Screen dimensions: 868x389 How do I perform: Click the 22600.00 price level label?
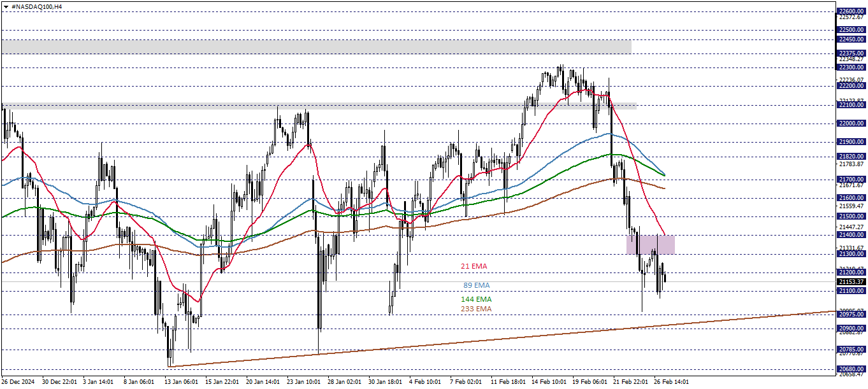click(x=852, y=11)
